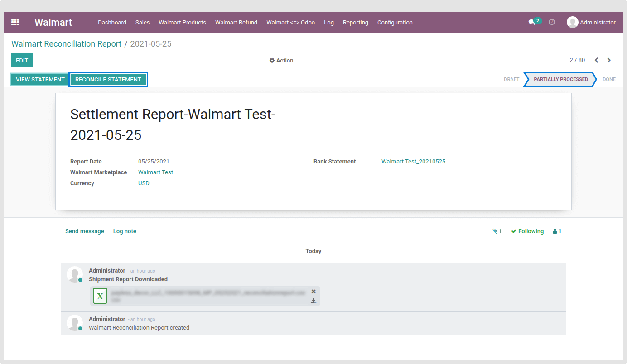This screenshot has height=364, width=627.
Task: Open the Walmart Products menu
Action: pyautogui.click(x=182, y=22)
